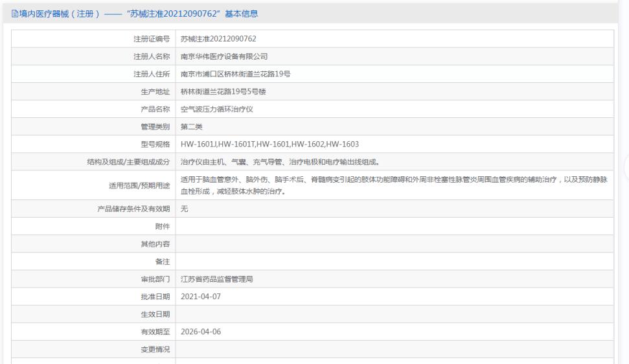
Task: Select the paragraph beginning 适用于脑血管意外
Action: (x=394, y=185)
